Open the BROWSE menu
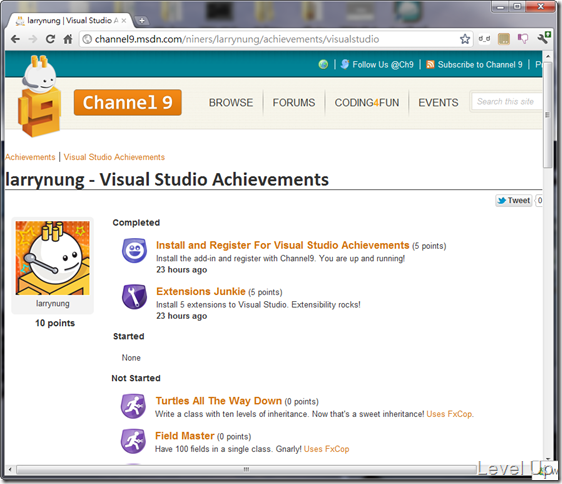Image resolution: width=562 pixels, height=484 pixels. pos(231,103)
